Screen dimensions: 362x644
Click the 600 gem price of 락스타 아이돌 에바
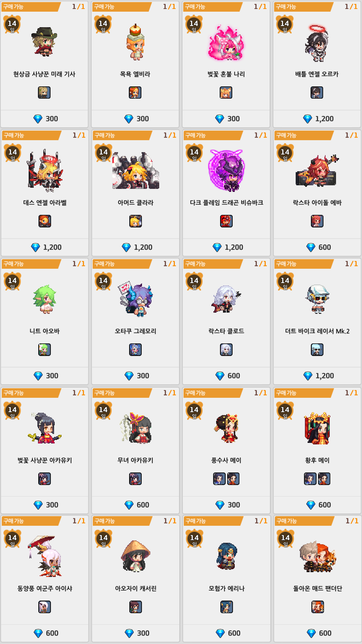coord(319,247)
